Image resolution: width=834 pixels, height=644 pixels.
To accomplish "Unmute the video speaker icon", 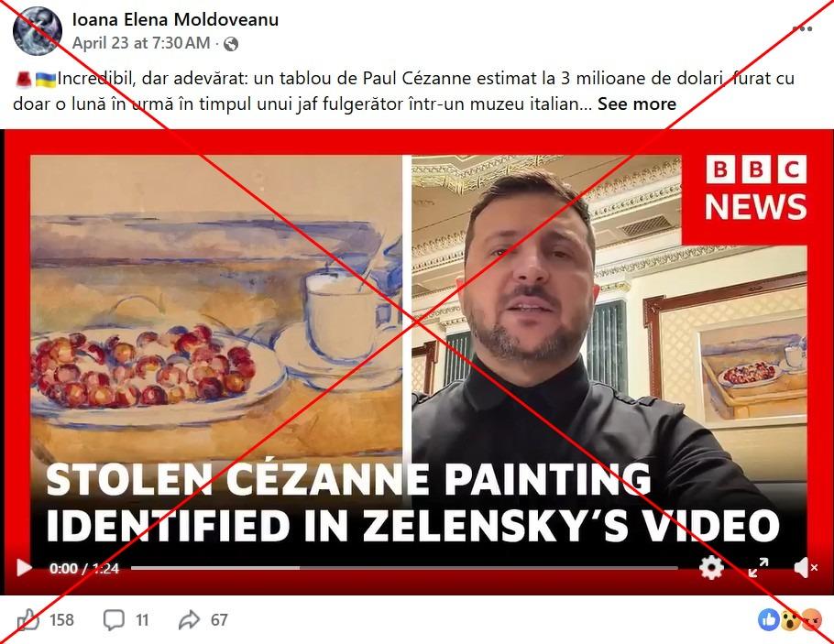I will (x=805, y=567).
